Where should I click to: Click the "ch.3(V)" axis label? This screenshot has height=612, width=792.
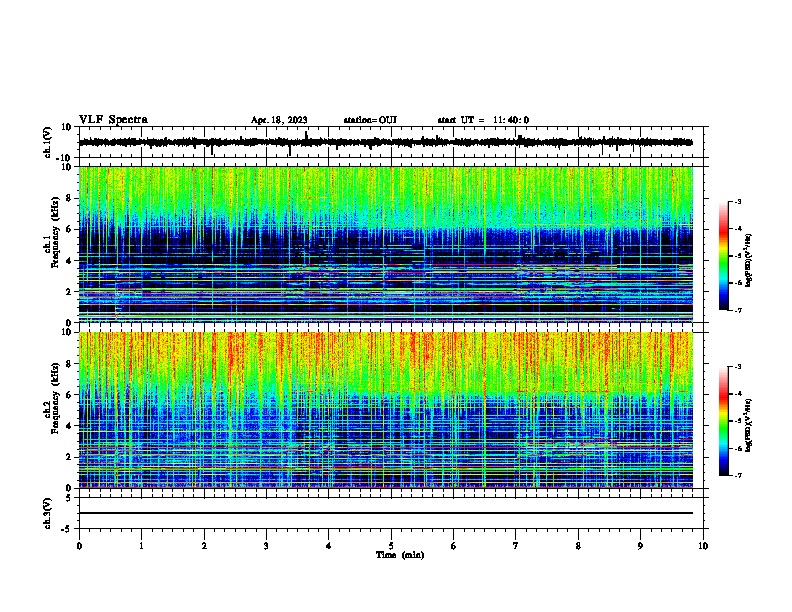[x=48, y=513]
